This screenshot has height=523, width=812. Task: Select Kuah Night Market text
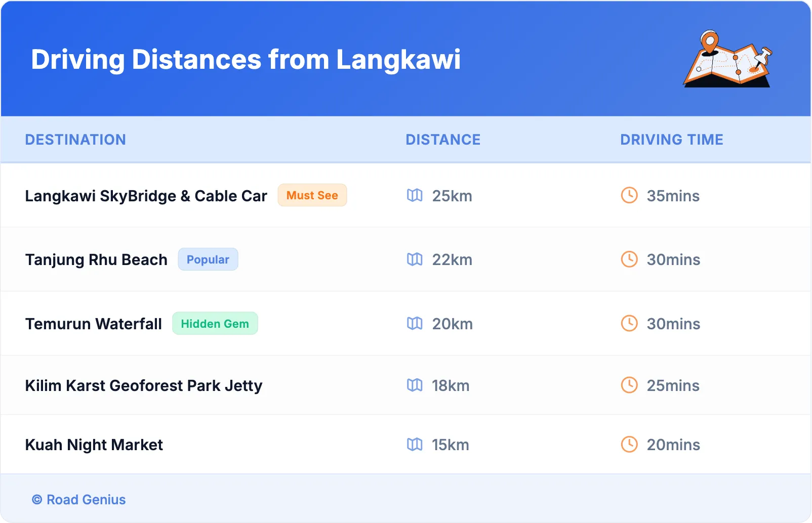(x=94, y=445)
